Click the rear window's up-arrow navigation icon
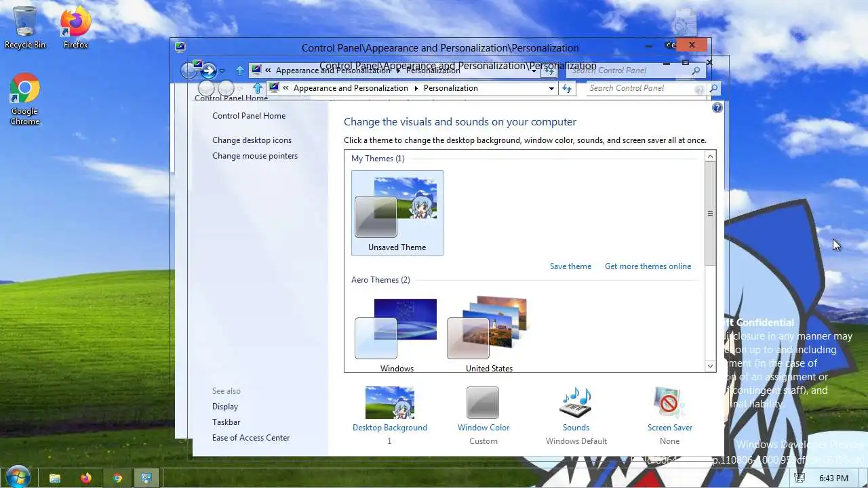 point(240,70)
